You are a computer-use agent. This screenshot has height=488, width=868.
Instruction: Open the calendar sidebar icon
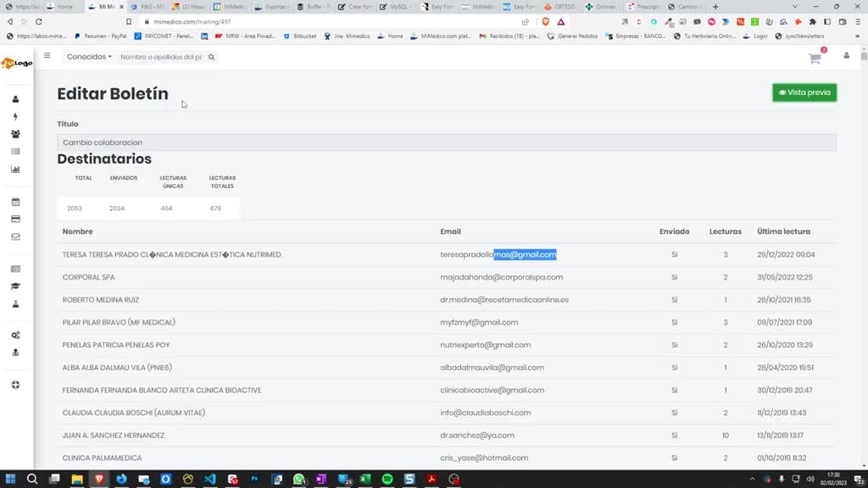15,202
